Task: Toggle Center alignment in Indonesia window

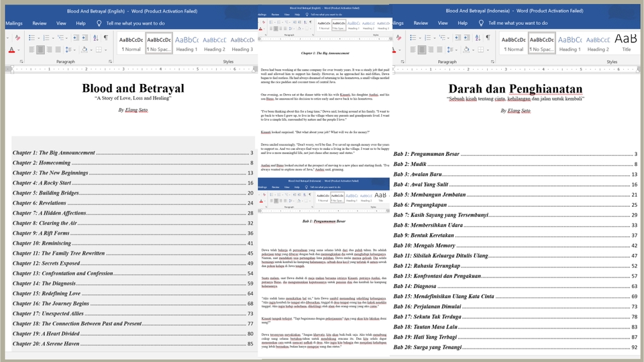Action: click(x=422, y=50)
